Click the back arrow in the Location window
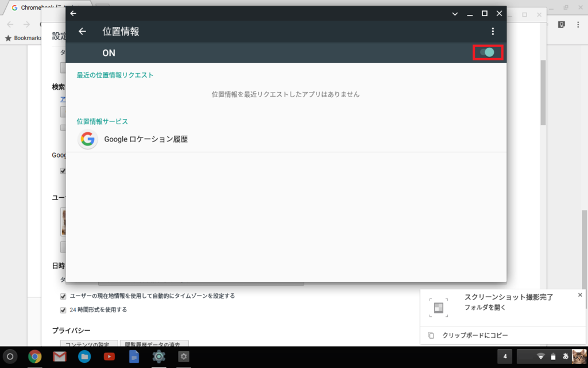This screenshot has height=368, width=588. (82, 31)
